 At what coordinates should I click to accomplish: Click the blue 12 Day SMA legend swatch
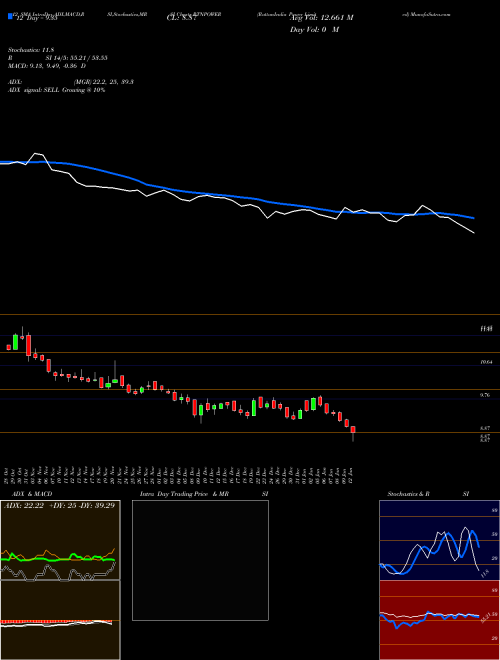pyautogui.click(x=10, y=16)
